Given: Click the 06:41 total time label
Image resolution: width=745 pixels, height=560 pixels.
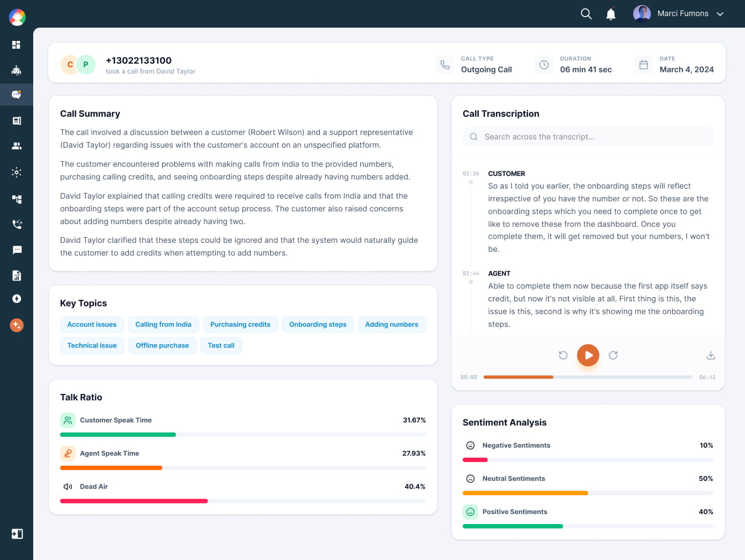Looking at the screenshot, I should coord(707,377).
